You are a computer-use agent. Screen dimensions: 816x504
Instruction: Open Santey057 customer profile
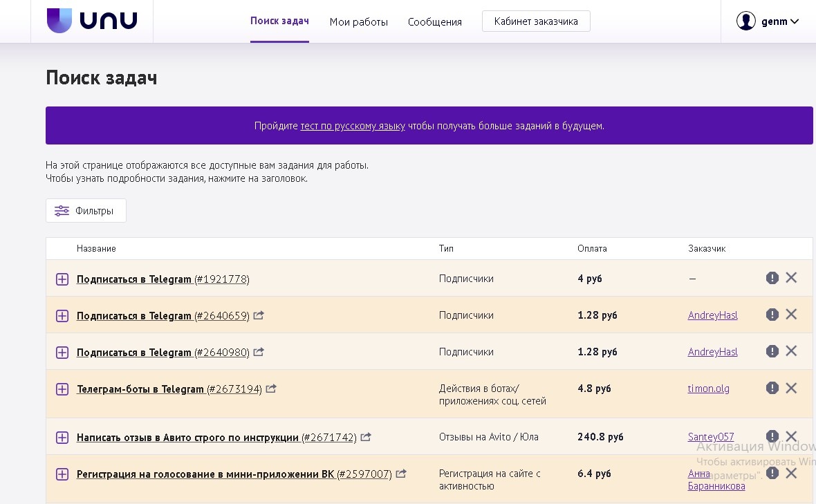coord(710,437)
